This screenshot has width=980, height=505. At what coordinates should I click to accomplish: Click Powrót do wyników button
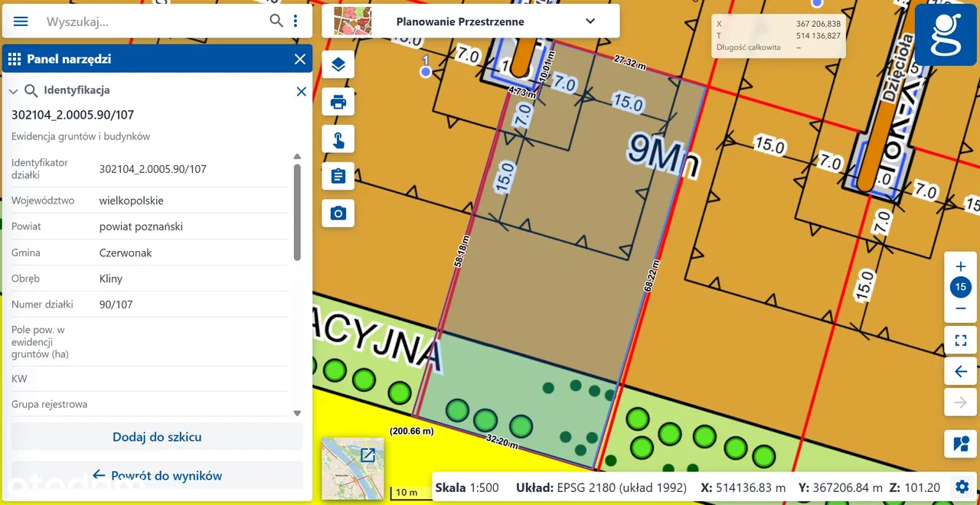click(x=157, y=475)
